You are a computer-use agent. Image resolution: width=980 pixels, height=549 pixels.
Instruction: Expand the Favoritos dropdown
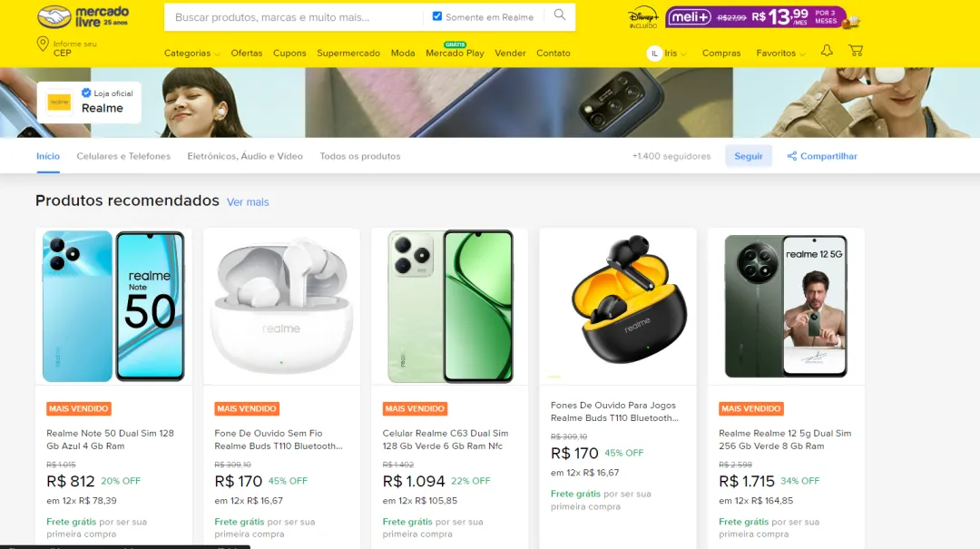tap(780, 54)
